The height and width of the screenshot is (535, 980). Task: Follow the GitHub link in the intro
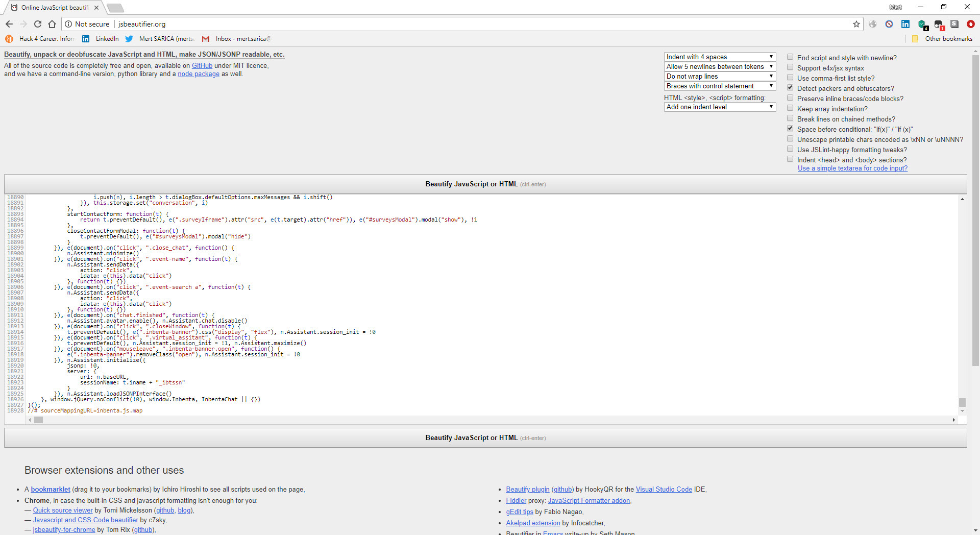[x=202, y=65]
